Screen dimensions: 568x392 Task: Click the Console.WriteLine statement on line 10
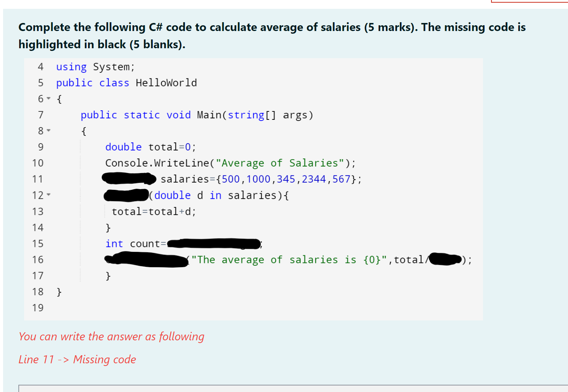point(230,163)
